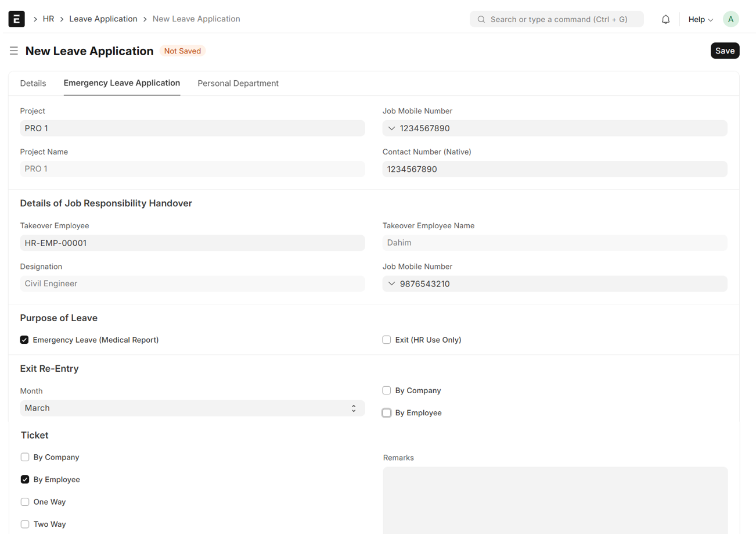Save the leave application
The width and height of the screenshot is (756, 539).
pyautogui.click(x=725, y=51)
